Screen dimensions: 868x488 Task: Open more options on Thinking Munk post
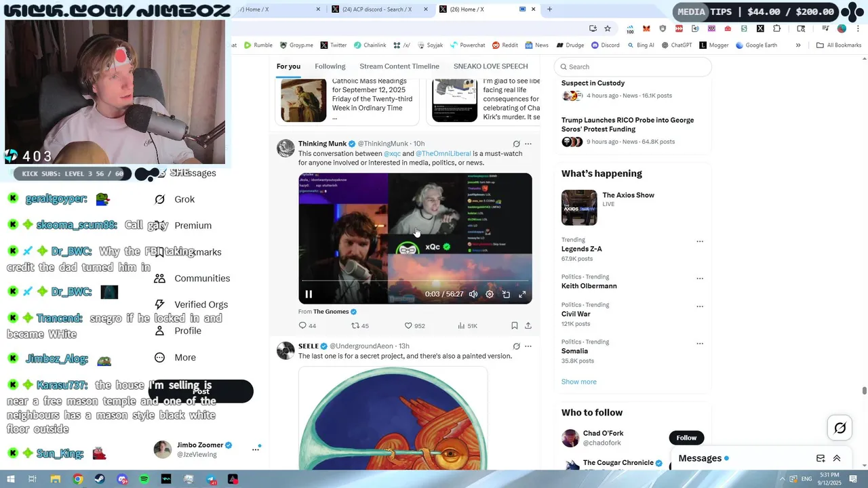528,144
